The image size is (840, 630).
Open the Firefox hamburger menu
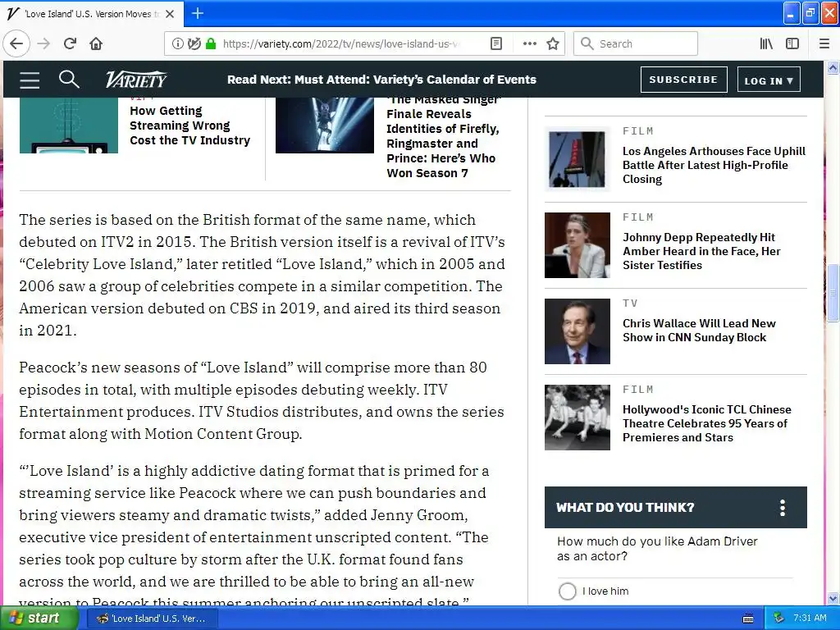[x=824, y=44]
